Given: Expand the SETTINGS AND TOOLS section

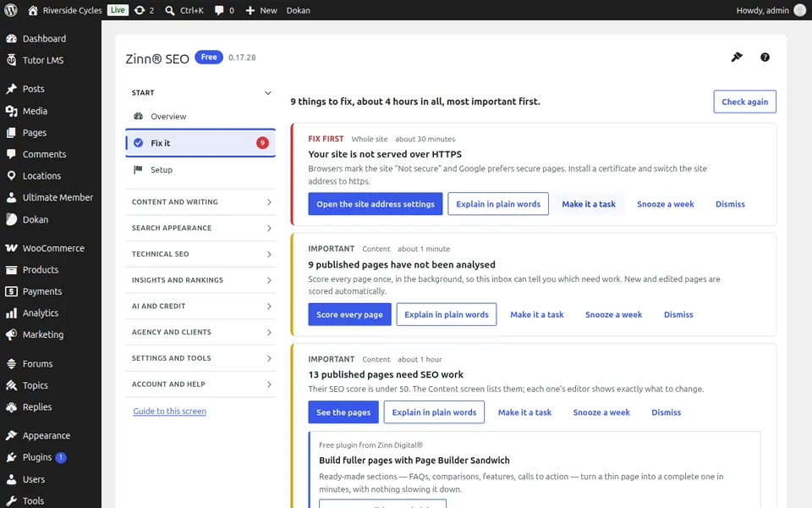Looking at the screenshot, I should (200, 358).
